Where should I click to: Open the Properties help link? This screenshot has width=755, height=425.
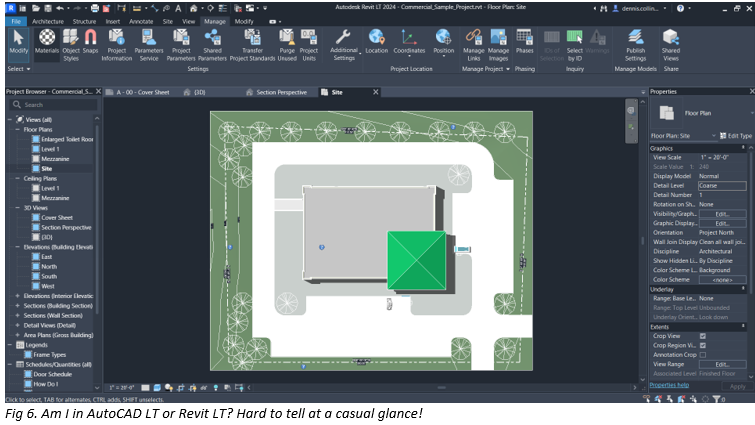click(x=669, y=385)
